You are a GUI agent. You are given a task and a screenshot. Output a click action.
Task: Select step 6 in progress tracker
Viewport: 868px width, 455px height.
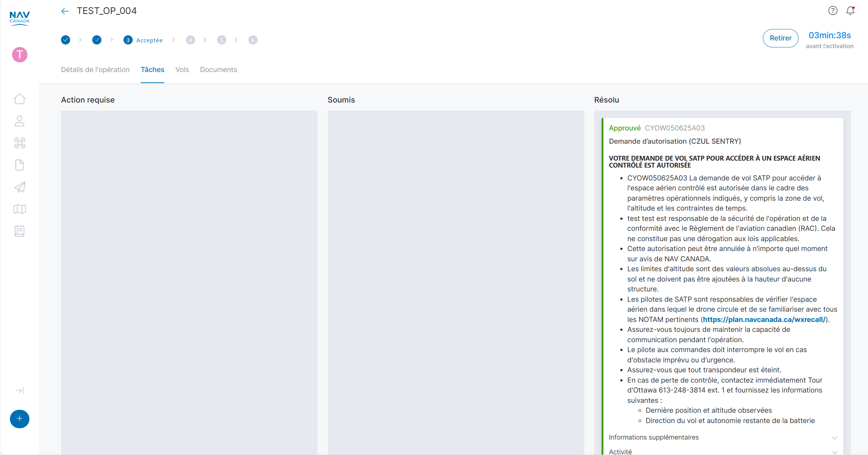click(x=253, y=40)
